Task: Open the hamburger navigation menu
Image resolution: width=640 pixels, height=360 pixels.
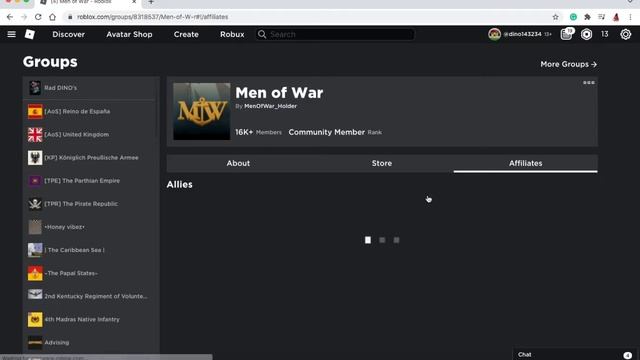Action: point(11,34)
